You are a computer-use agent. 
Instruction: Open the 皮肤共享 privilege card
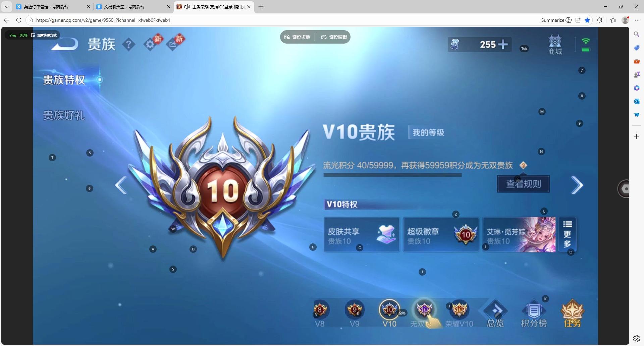point(361,234)
